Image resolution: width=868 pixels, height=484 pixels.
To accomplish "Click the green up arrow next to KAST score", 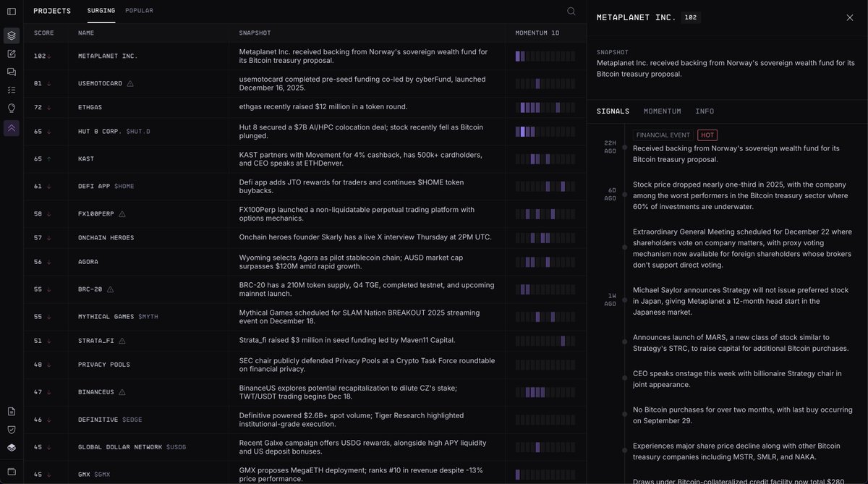I will point(48,158).
